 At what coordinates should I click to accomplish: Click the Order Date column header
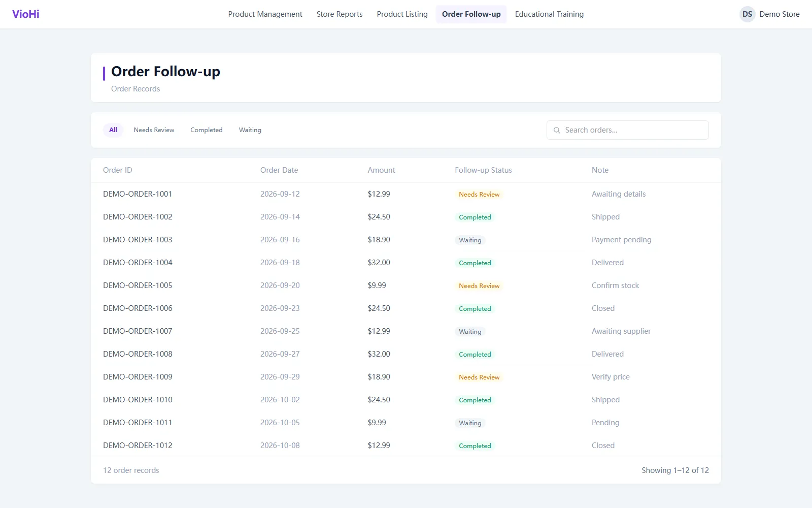[279, 170]
